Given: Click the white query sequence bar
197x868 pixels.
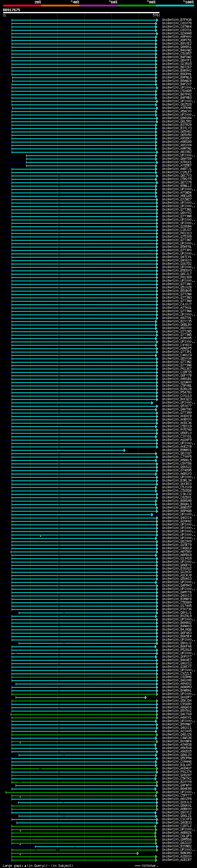Looking at the screenshot, I should click(81, 12).
